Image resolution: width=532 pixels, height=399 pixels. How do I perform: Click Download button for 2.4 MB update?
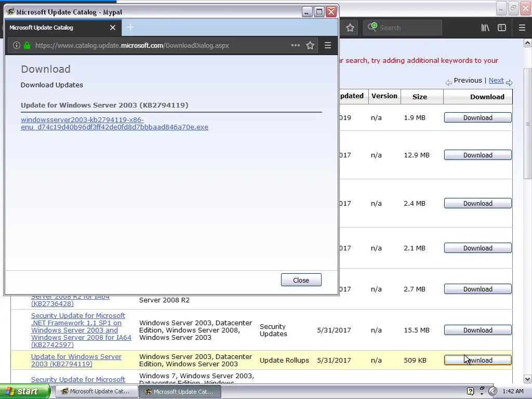pos(478,204)
